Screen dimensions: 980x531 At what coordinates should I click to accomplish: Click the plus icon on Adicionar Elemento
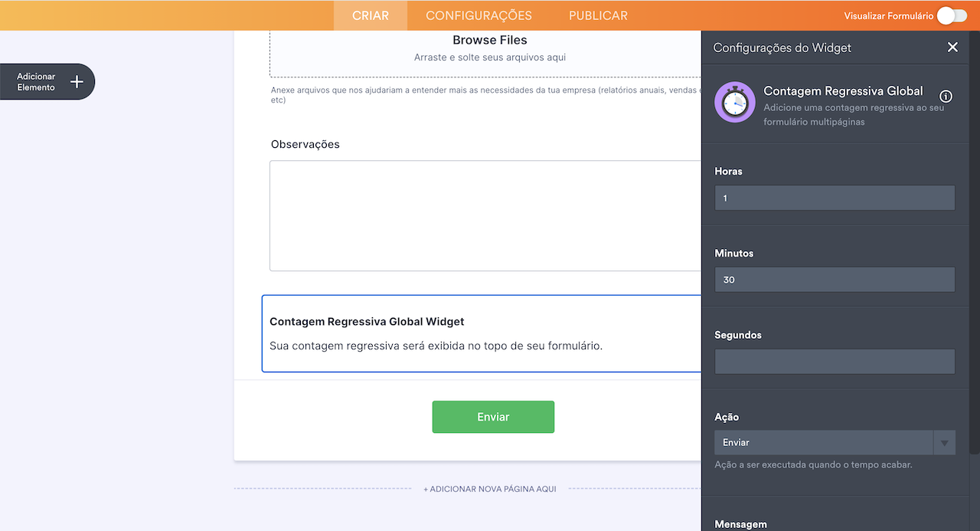(x=77, y=82)
